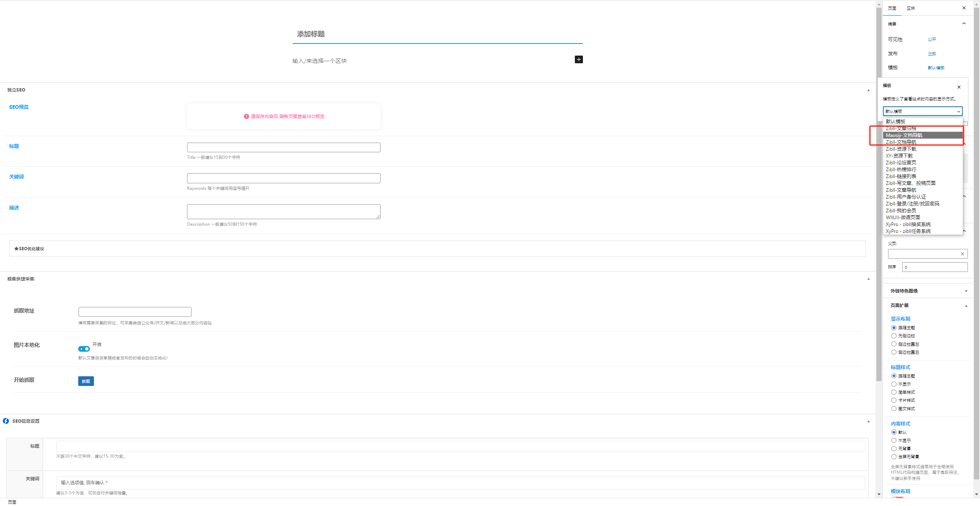The width and height of the screenshot is (980, 506).
Task: Select 卡片样式 title style radio
Action: (x=894, y=400)
